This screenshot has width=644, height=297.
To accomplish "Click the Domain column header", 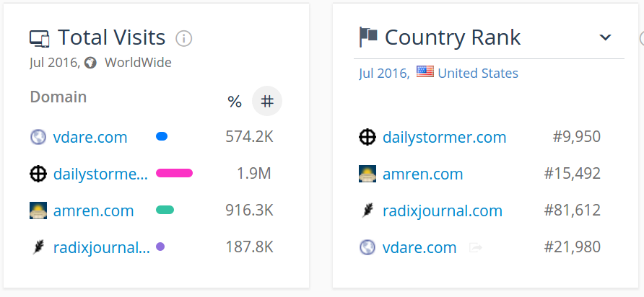I will 58,97.
